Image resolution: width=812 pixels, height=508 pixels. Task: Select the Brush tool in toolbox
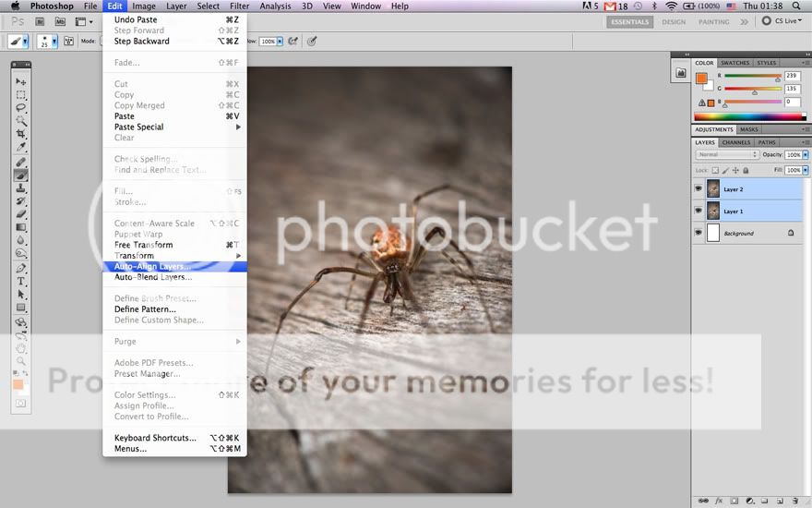point(20,175)
